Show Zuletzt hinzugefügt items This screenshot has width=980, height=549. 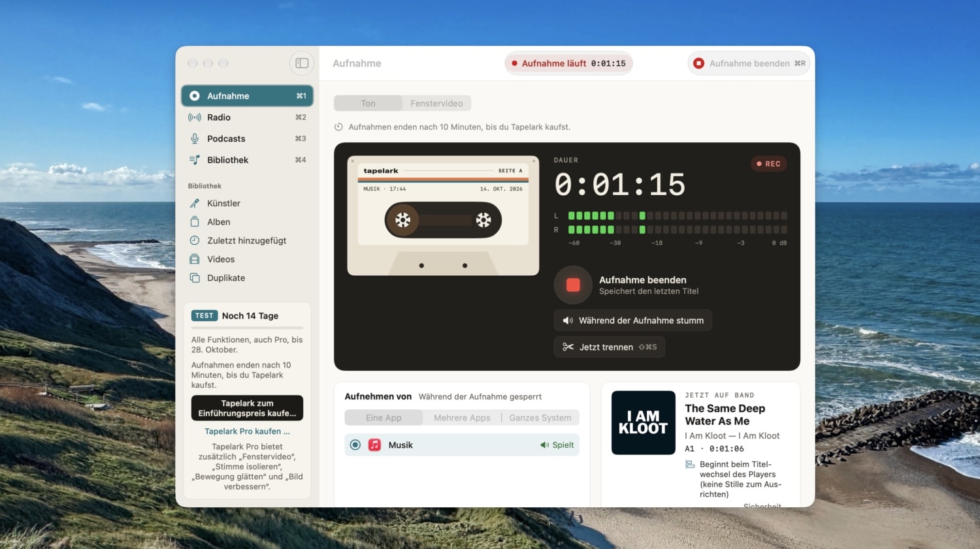pos(247,241)
